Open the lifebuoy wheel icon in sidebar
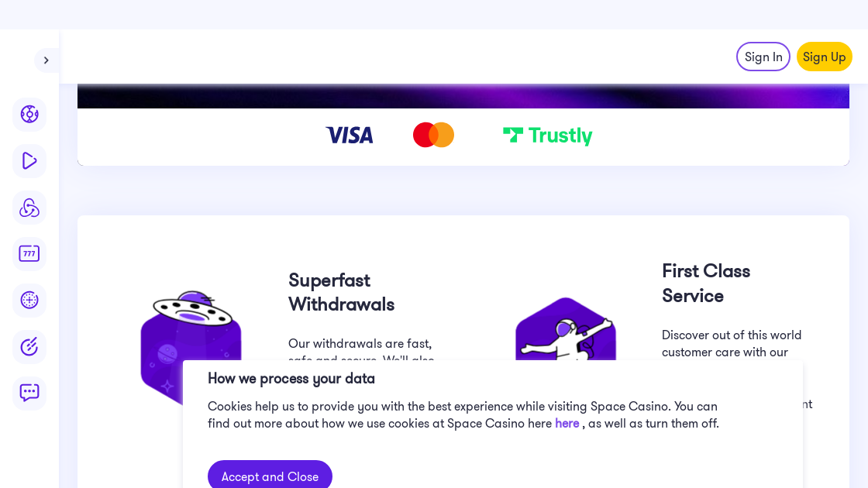Image resolution: width=868 pixels, height=488 pixels. (x=29, y=115)
